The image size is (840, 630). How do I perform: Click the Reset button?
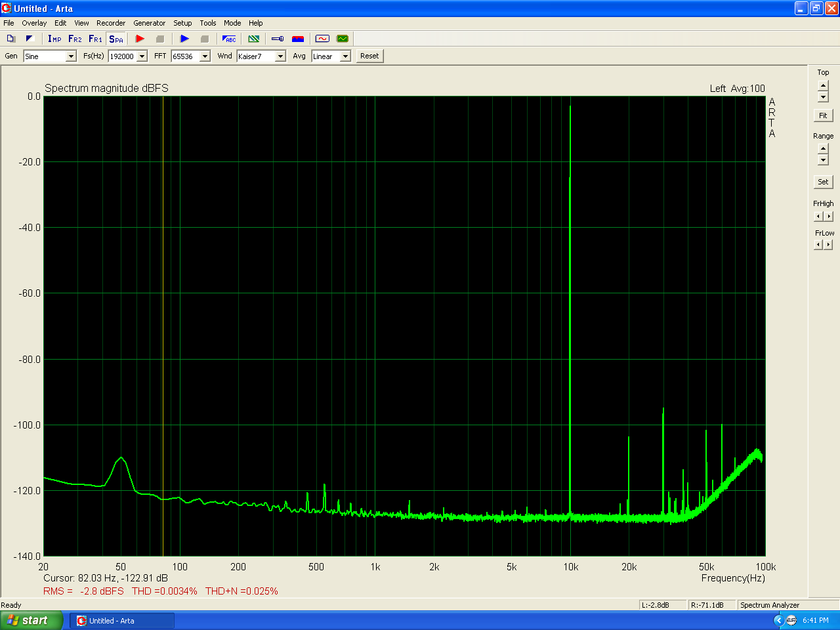pyautogui.click(x=369, y=56)
